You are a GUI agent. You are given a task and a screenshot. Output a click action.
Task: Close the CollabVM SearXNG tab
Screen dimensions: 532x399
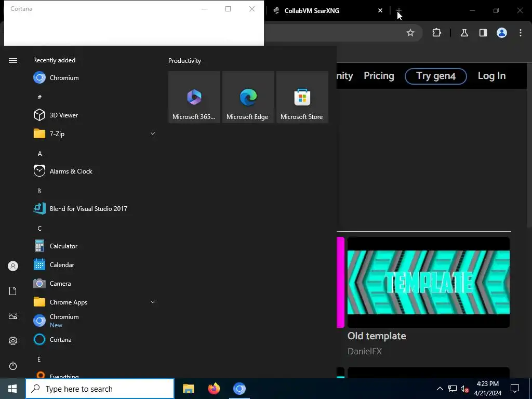pyautogui.click(x=380, y=10)
